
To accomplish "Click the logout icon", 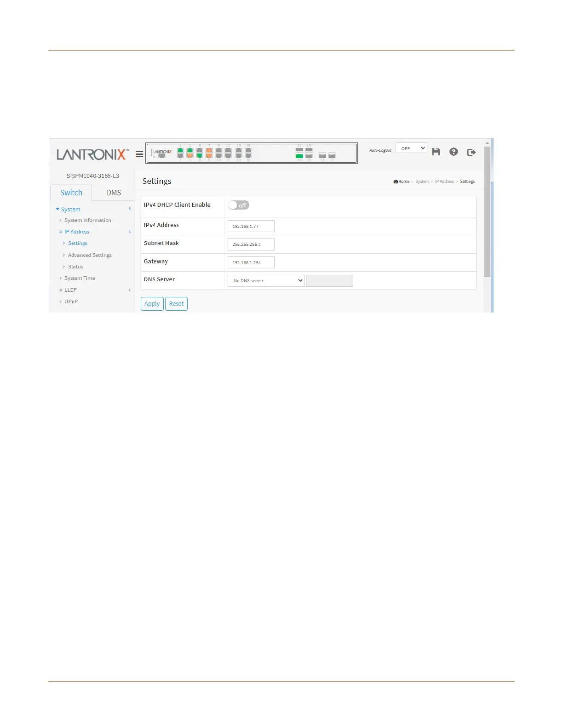I will tap(471, 152).
